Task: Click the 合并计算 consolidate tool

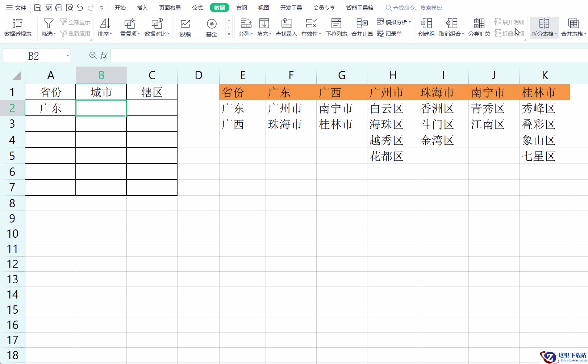Action: 362,27
